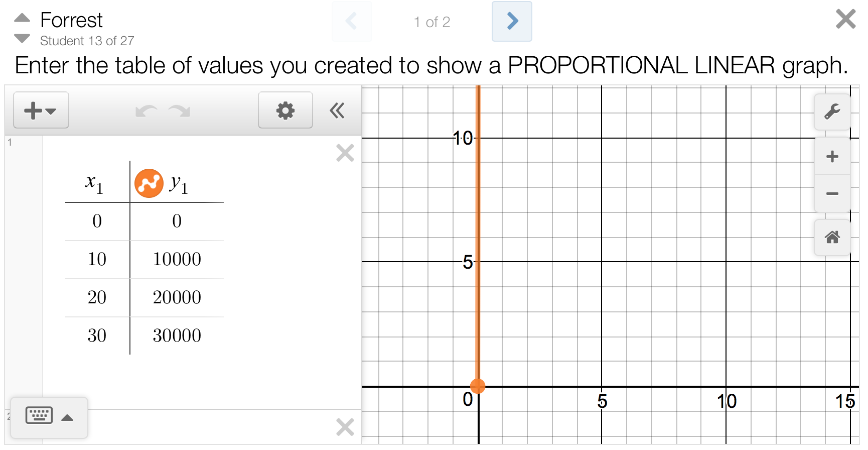The width and height of the screenshot is (868, 450).
Task: Expand the keyboard options arrow
Action: click(x=67, y=417)
